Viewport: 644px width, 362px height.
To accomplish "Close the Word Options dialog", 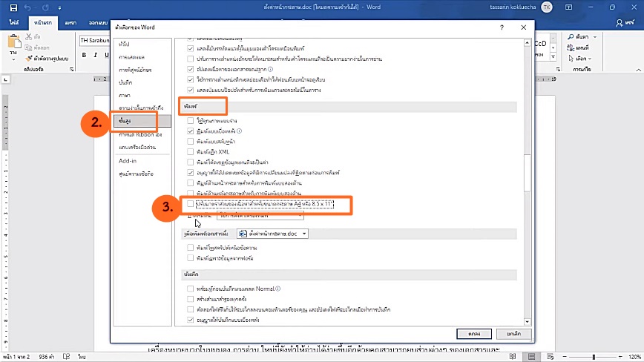I will pyautogui.click(x=523, y=27).
